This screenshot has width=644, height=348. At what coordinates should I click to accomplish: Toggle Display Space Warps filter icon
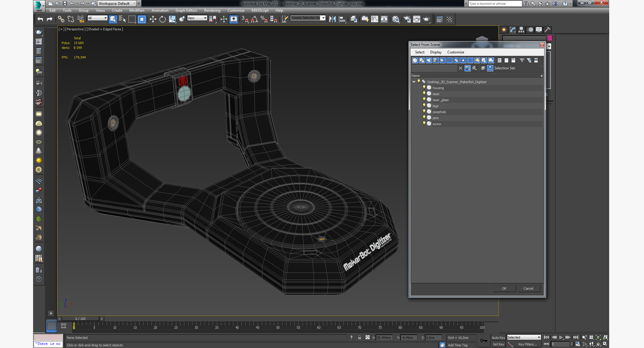tap(449, 60)
